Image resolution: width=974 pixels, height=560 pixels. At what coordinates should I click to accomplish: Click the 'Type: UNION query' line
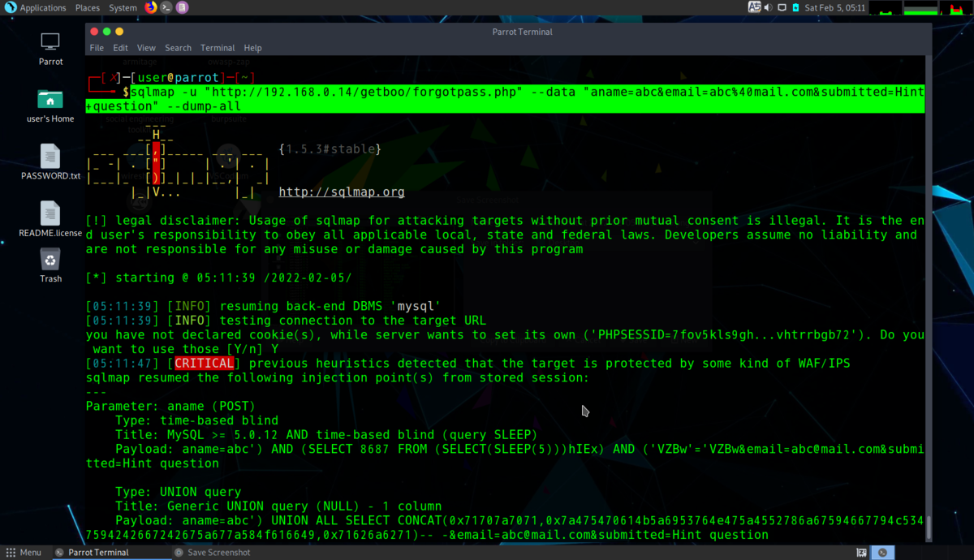click(178, 492)
